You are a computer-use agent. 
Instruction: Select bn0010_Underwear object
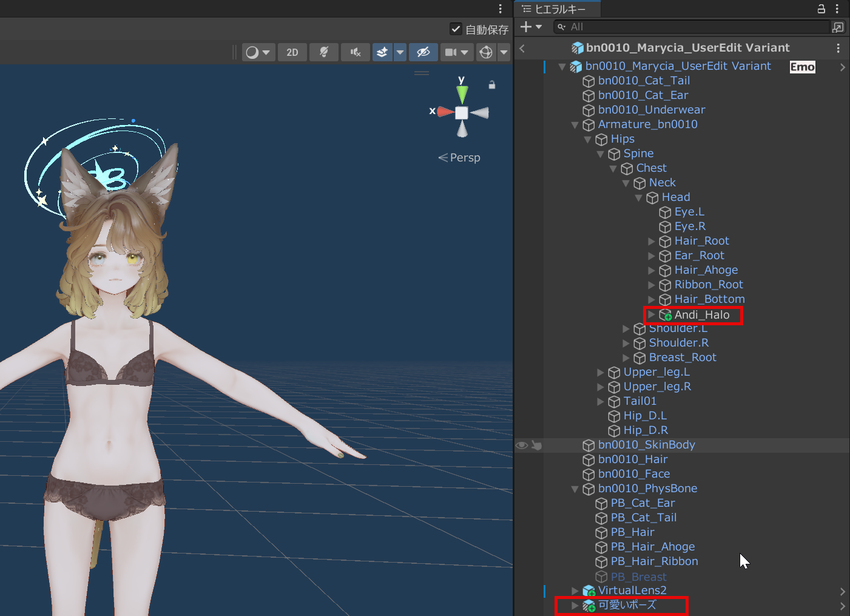point(652,110)
